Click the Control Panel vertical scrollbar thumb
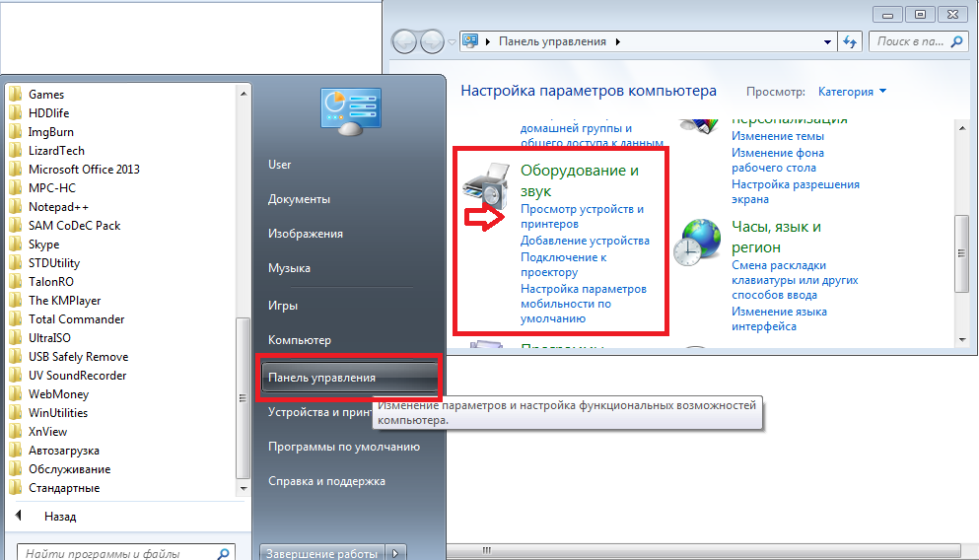This screenshot has height=560, width=979. point(961,252)
